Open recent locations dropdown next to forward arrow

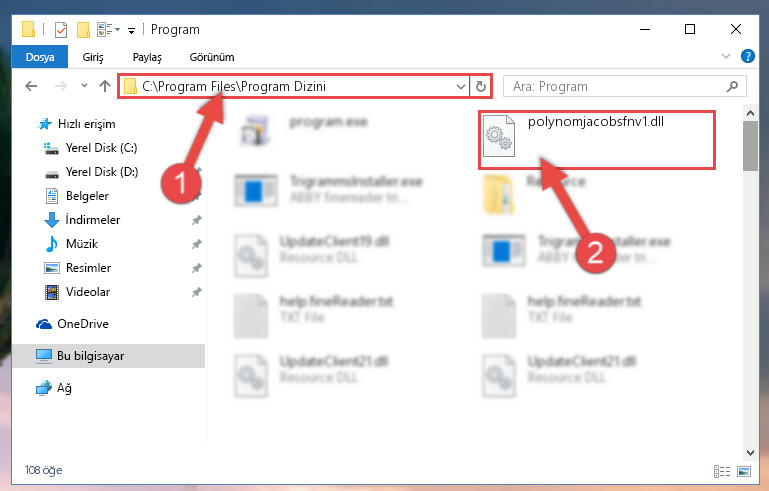pyautogui.click(x=84, y=86)
